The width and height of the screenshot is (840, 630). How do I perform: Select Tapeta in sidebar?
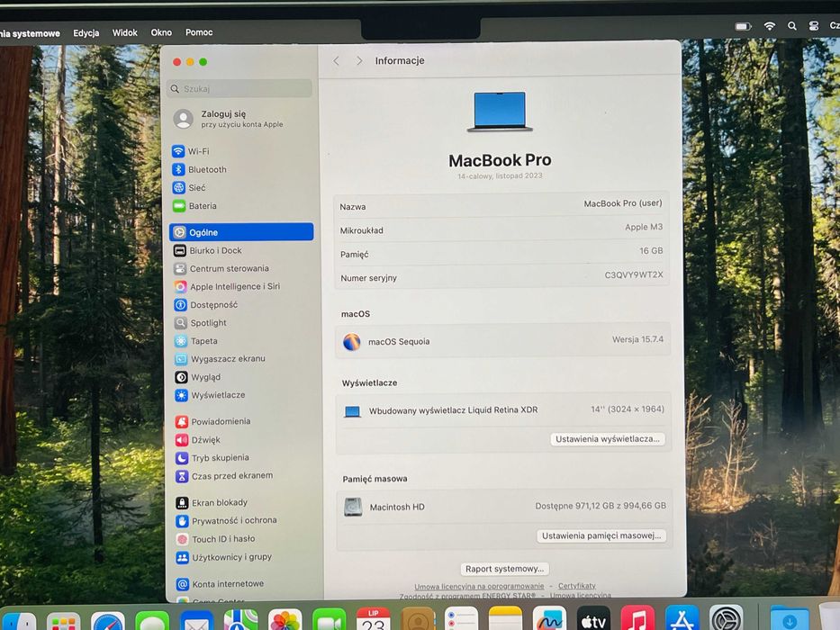(196, 341)
